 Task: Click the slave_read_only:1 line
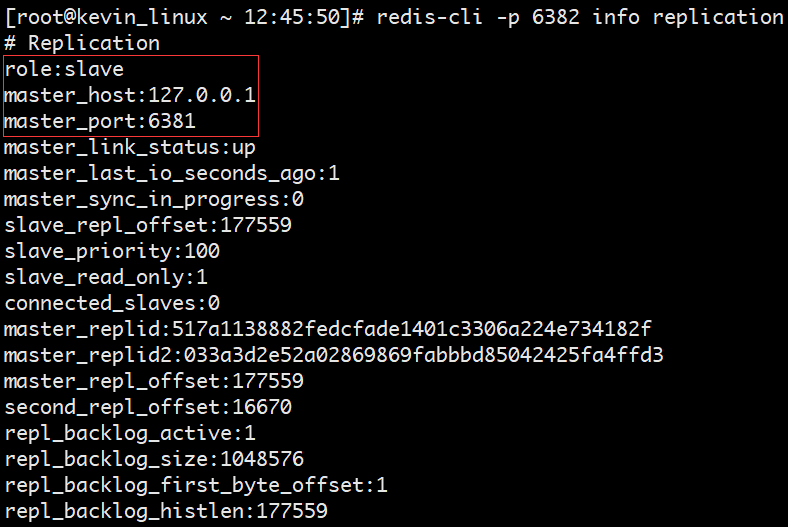click(106, 278)
